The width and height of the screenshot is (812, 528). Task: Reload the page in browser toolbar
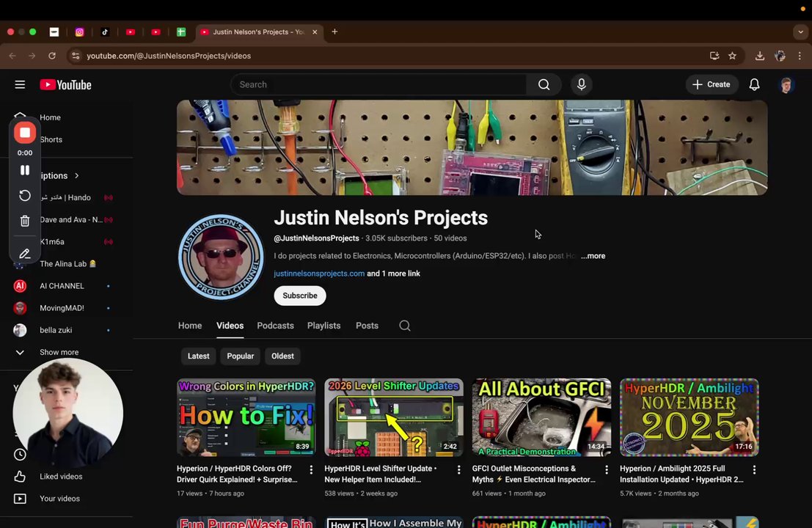[x=52, y=56]
